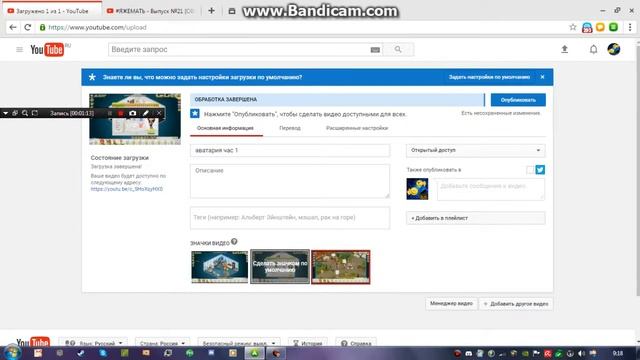
Task: Toggle the Twitter share checkbox
Action: [x=540, y=170]
